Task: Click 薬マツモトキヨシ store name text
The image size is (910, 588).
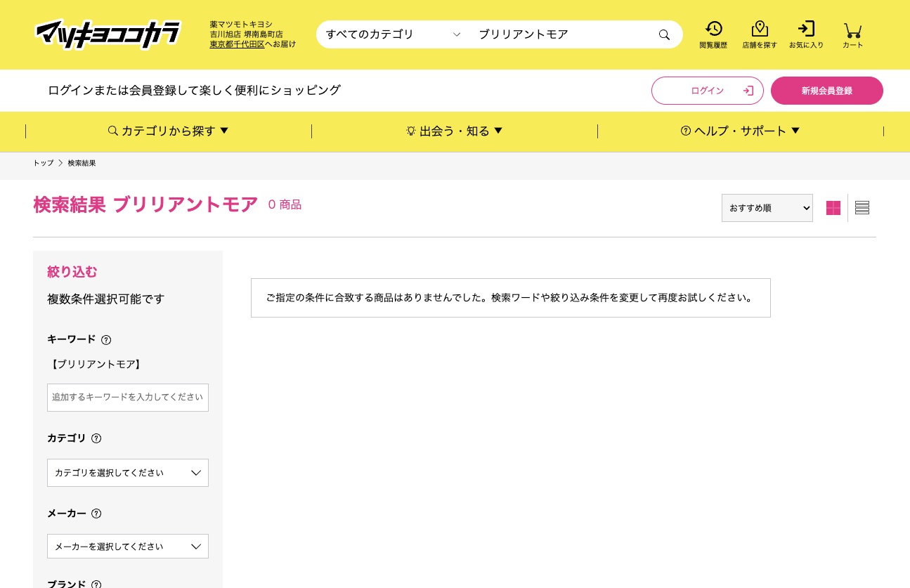Action: click(241, 25)
